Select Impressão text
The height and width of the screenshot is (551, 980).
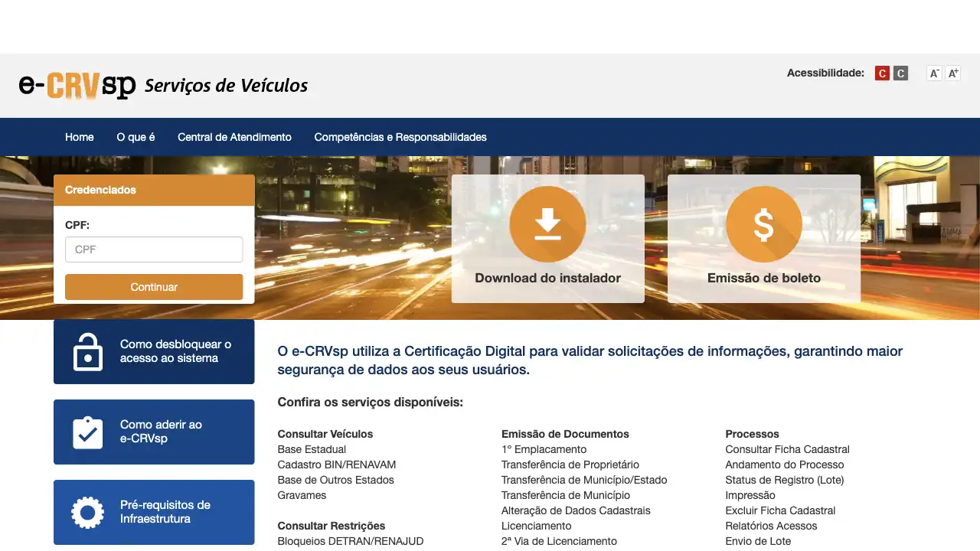[x=750, y=495]
